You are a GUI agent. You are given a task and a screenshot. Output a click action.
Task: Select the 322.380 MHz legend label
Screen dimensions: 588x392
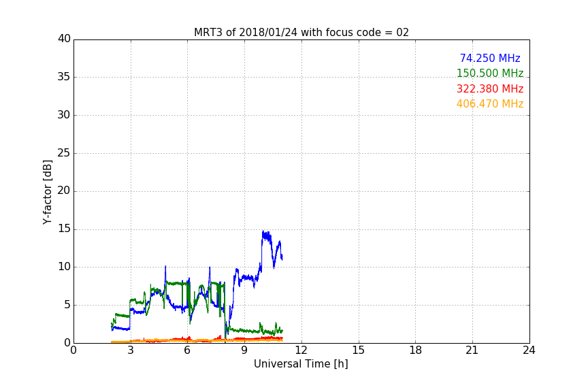pyautogui.click(x=490, y=89)
